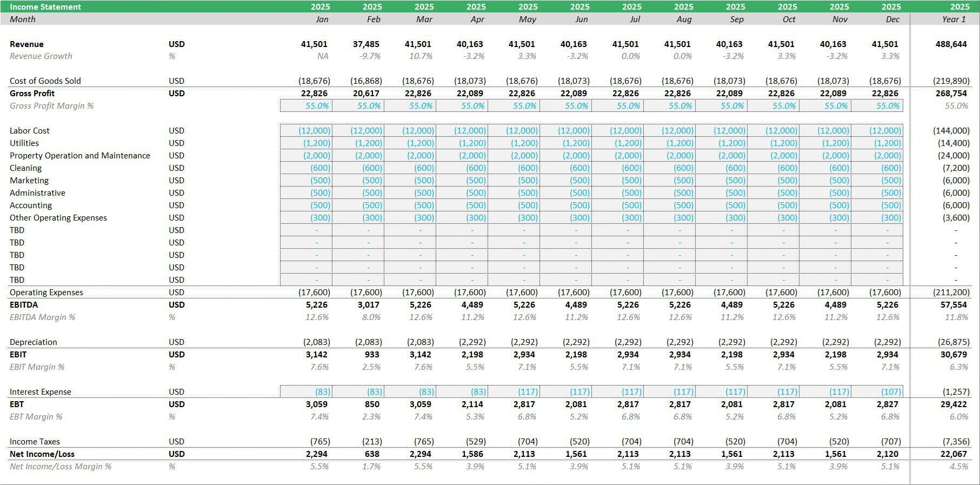Click the December Net Income value 2,120
Image resolution: width=980 pixels, height=485 pixels.
[x=887, y=454]
